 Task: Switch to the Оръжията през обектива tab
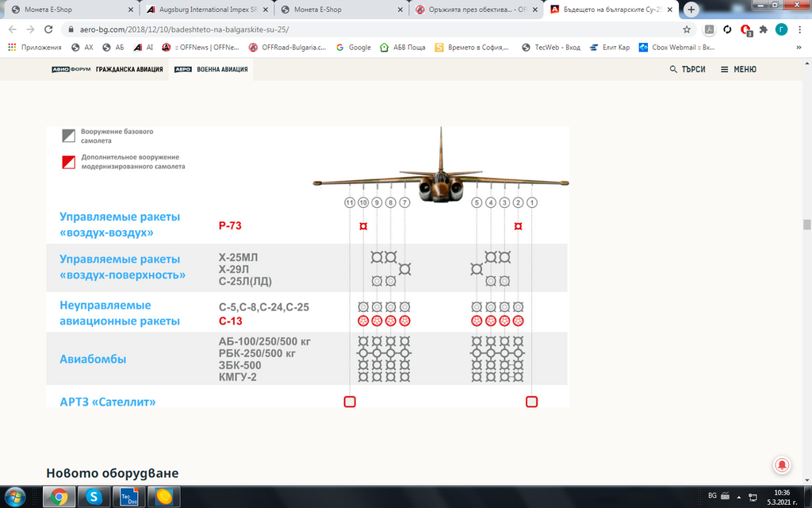[476, 10]
